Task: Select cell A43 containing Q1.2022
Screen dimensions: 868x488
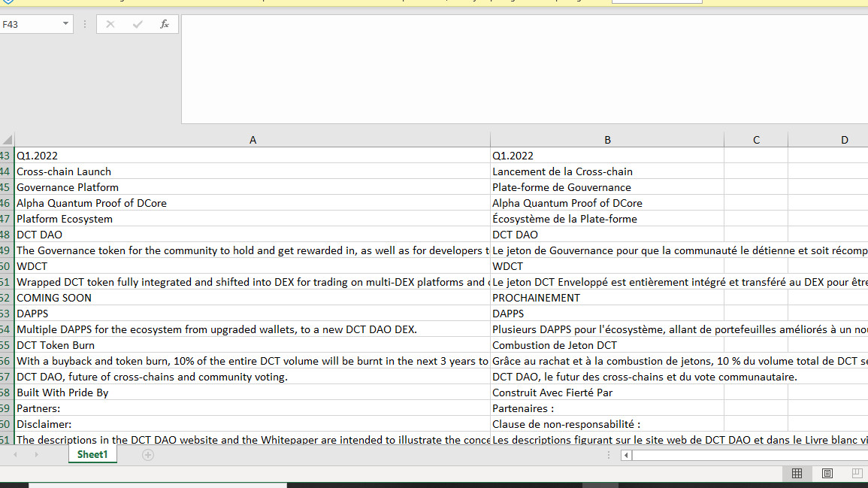Action: click(253, 156)
